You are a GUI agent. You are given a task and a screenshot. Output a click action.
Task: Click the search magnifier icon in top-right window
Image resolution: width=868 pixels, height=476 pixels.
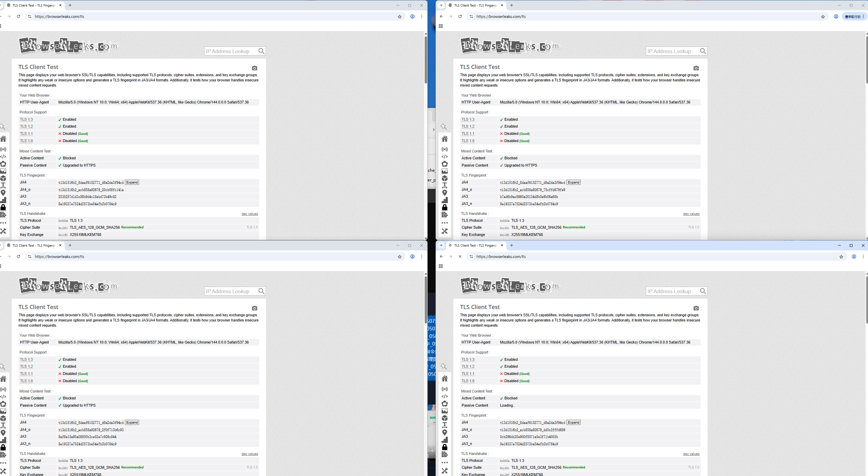(x=703, y=51)
